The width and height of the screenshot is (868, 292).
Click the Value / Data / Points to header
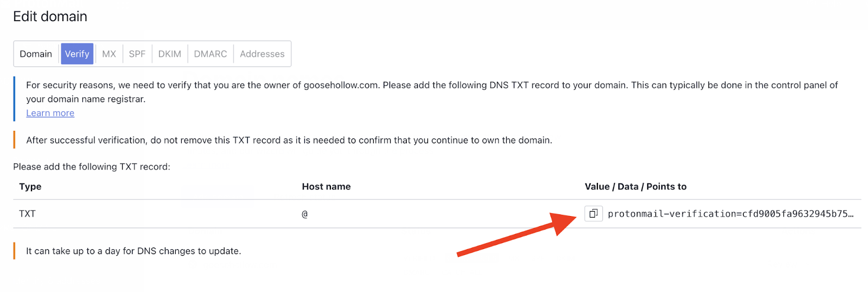pos(635,186)
